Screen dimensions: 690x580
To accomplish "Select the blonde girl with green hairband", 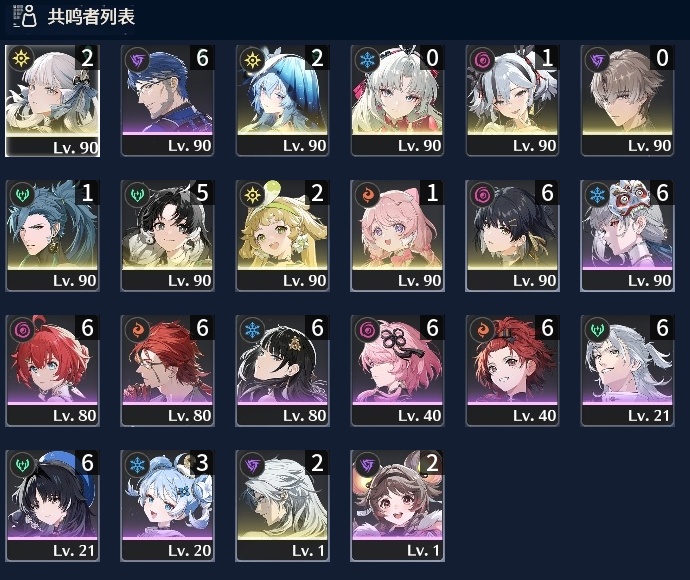I will pos(282,235).
